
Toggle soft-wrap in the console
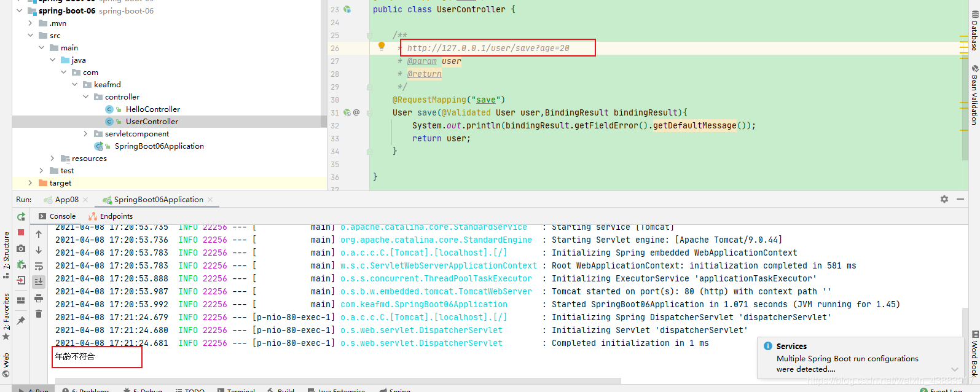tap(39, 266)
